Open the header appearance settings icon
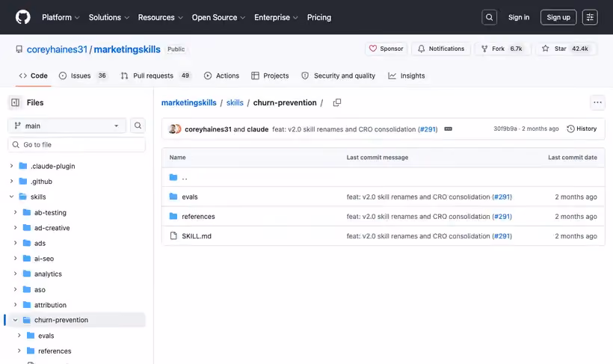Screen dimensions: 613x364 coord(590,17)
